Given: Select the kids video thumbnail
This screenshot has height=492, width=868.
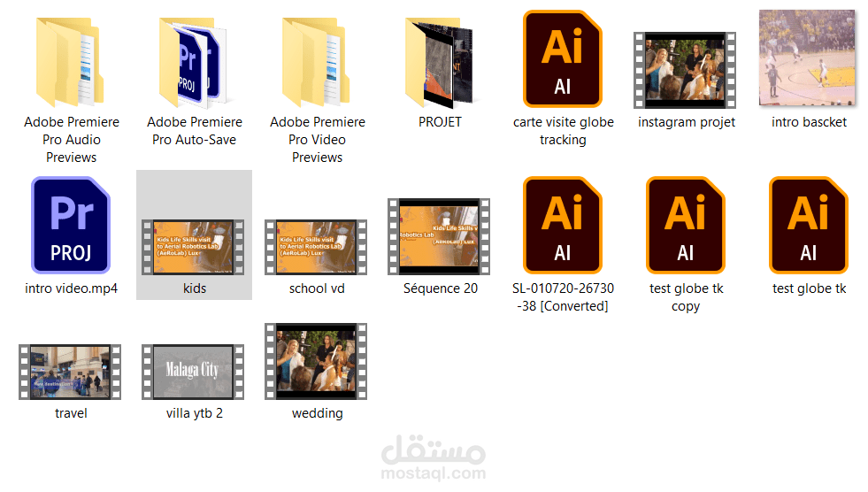Looking at the screenshot, I should [193, 247].
